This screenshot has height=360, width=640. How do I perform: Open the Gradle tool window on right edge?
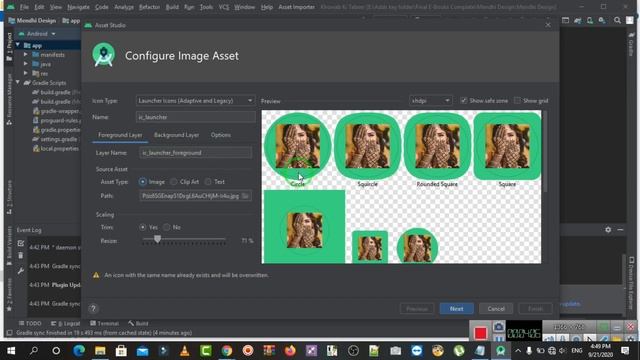click(x=631, y=44)
